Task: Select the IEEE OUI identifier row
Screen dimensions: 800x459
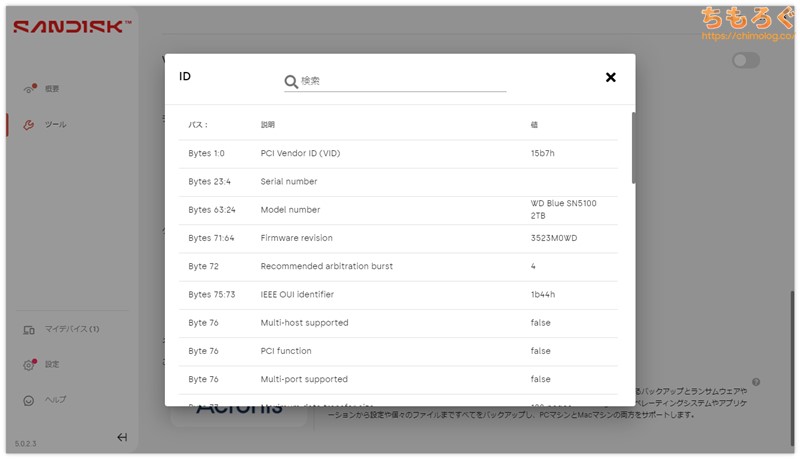Action: pyautogui.click(x=400, y=295)
